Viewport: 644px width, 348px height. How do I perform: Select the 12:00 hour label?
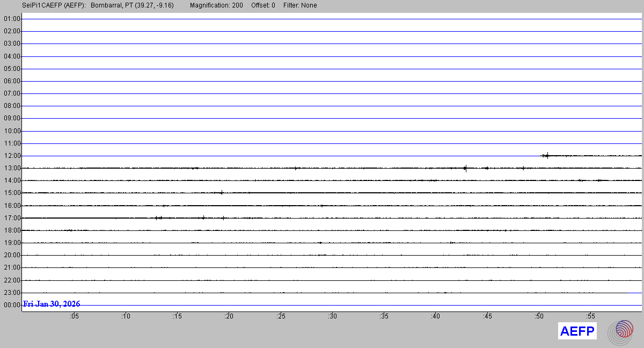12,156
